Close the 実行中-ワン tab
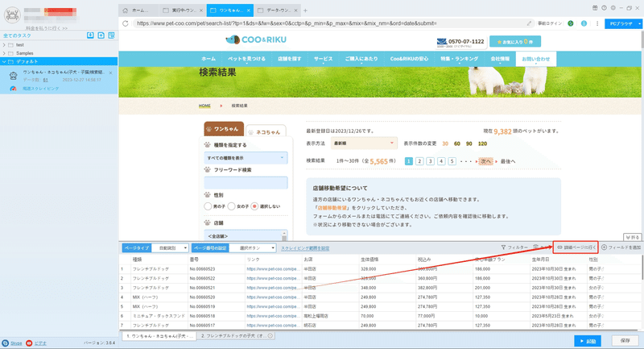The height and width of the screenshot is (349, 644). coord(200,10)
